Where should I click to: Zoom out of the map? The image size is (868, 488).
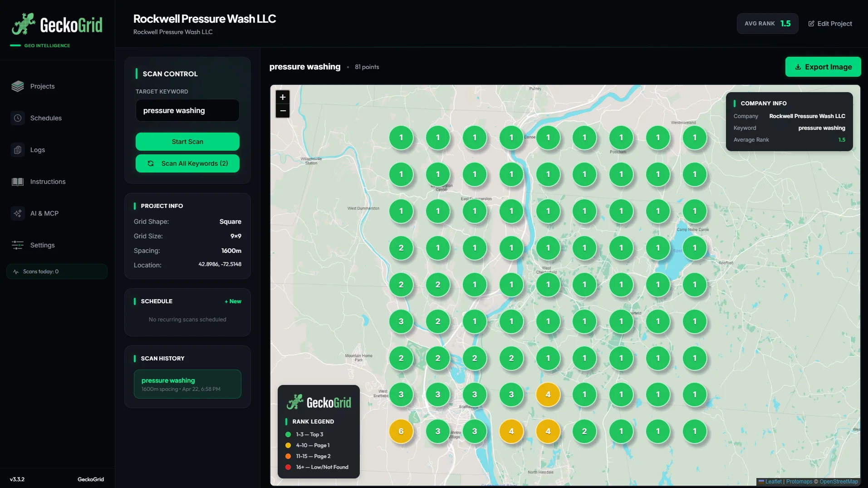(283, 111)
